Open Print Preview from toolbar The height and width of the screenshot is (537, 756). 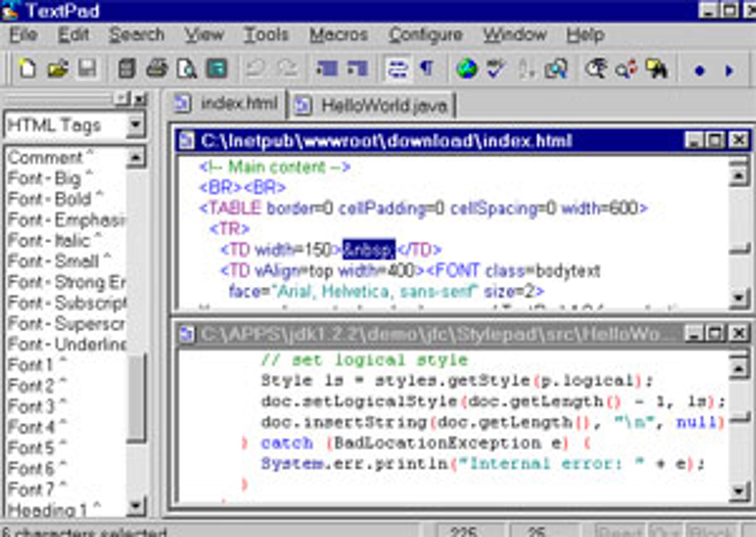point(187,69)
